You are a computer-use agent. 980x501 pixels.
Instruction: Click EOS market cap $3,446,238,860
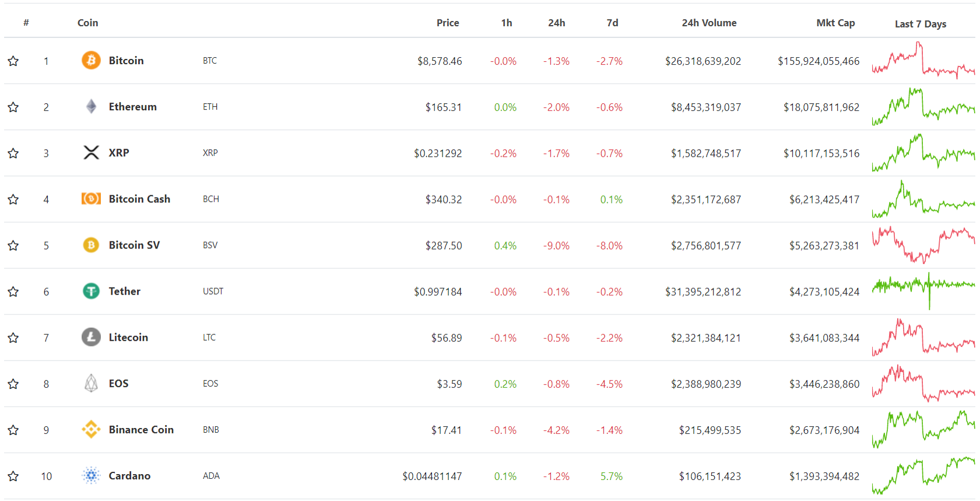[x=824, y=384]
